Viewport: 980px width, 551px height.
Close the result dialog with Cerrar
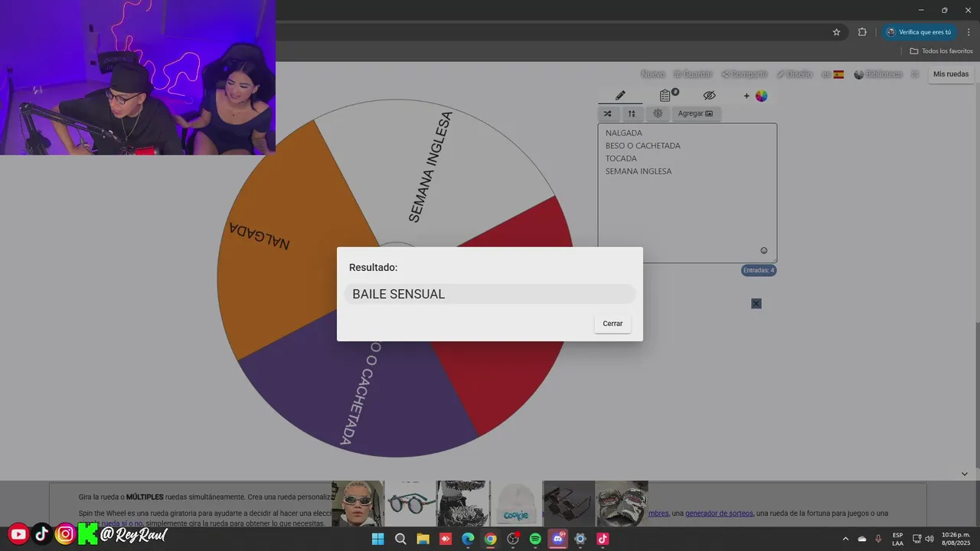(x=612, y=324)
